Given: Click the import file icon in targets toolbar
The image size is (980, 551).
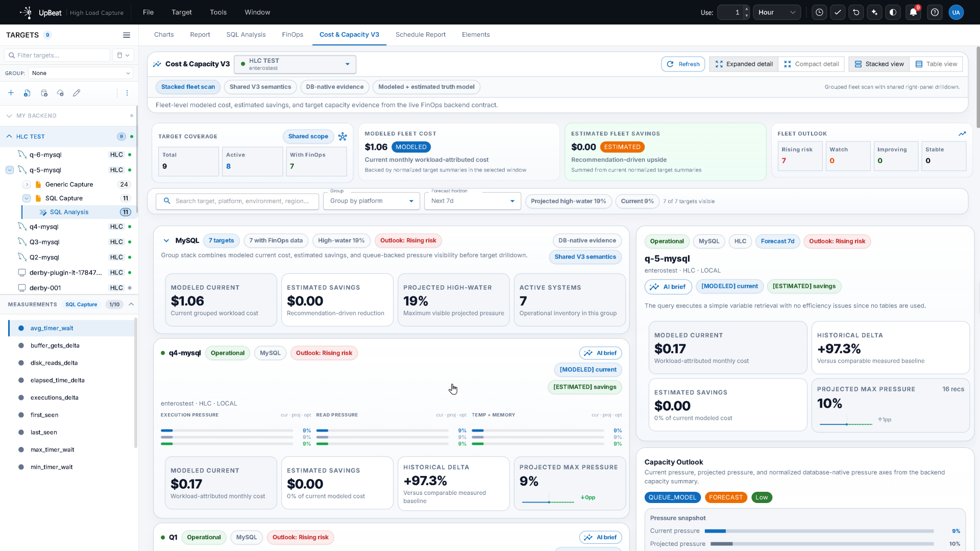Looking at the screenshot, I should (27, 93).
